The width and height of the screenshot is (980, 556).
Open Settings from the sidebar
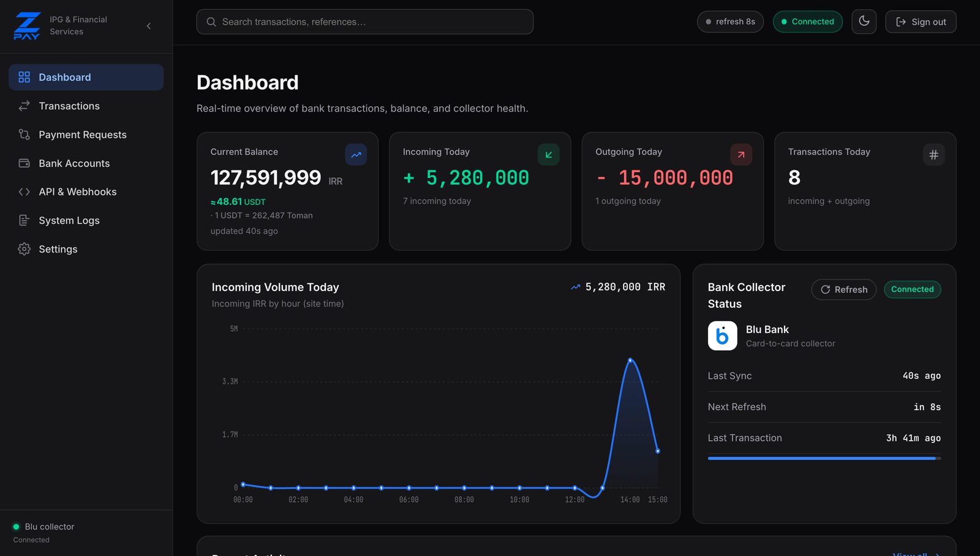(x=86, y=249)
